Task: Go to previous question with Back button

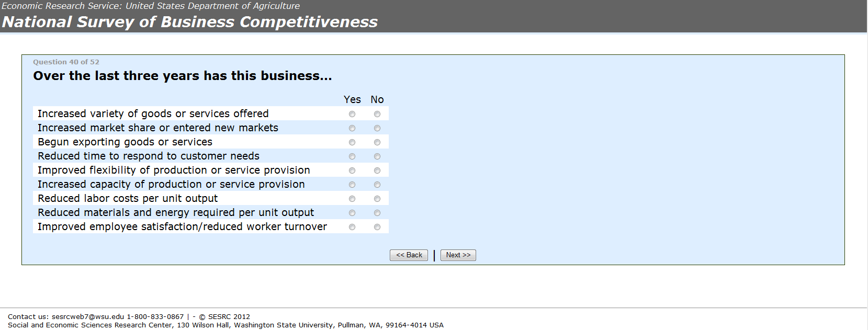Action: [409, 255]
